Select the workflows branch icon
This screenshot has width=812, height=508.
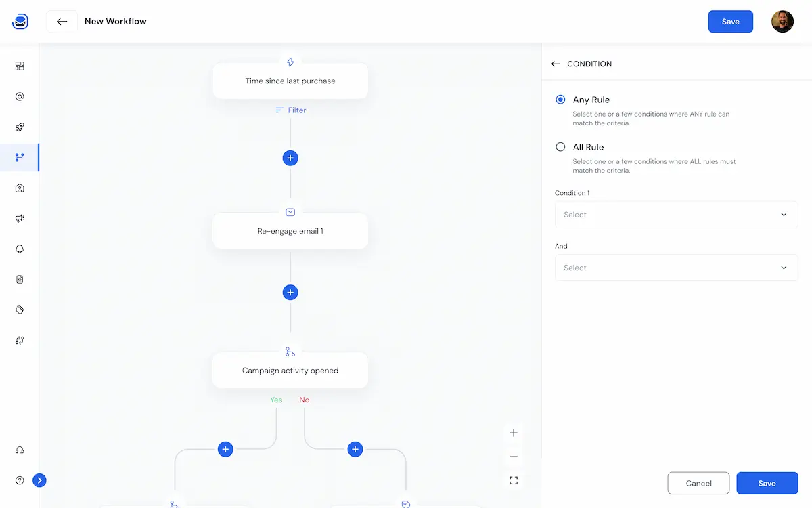click(19, 157)
